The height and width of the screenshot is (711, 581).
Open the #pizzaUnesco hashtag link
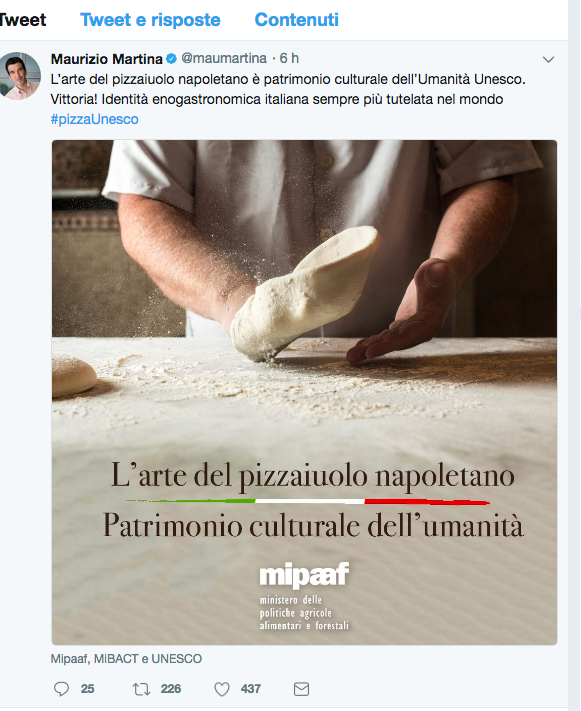[x=94, y=119]
